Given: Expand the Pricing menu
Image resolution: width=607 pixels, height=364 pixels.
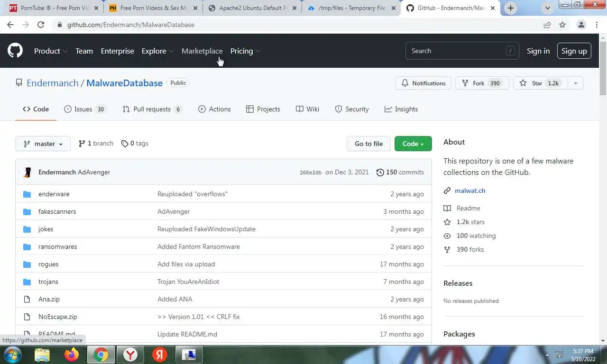Looking at the screenshot, I should pos(245,51).
